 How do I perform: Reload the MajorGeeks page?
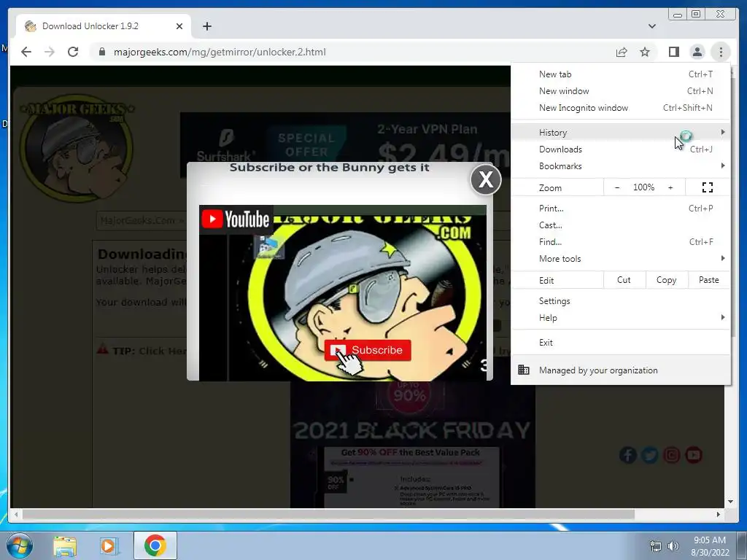click(73, 52)
